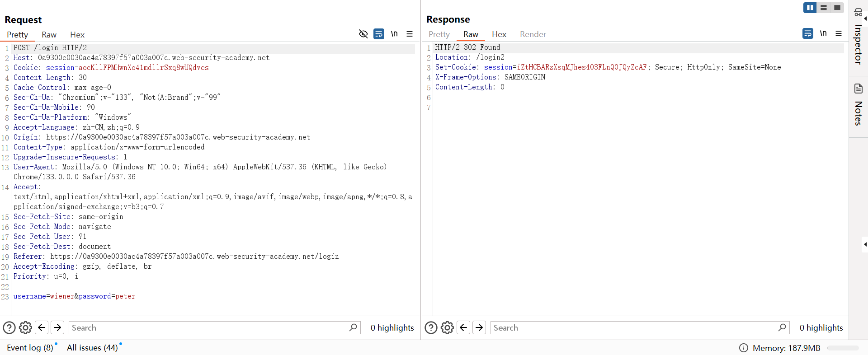Open the Event log
This screenshot has width=868, height=355.
click(x=30, y=347)
